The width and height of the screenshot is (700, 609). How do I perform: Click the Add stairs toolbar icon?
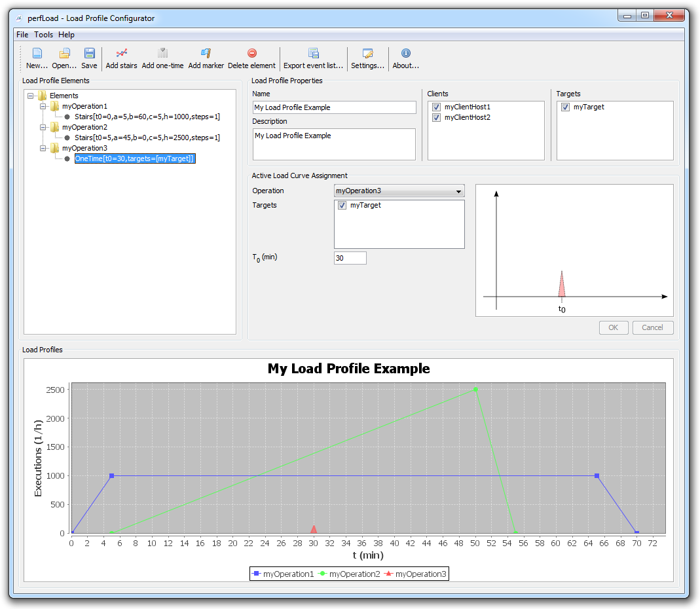[x=121, y=53]
